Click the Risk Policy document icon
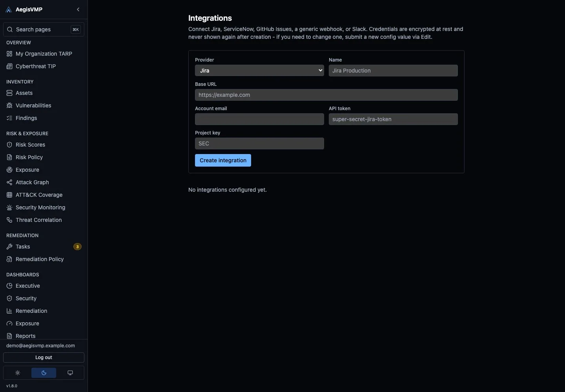 pyautogui.click(x=9, y=157)
